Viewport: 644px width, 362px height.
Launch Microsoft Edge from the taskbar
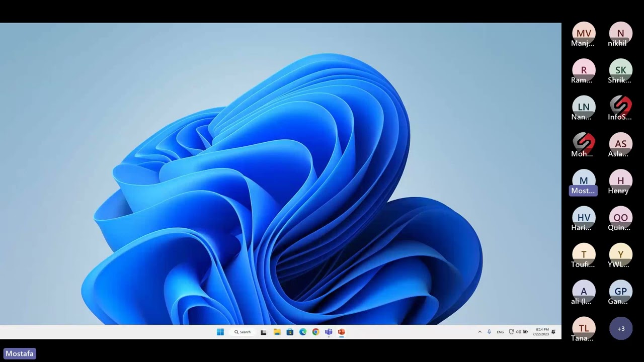303,332
